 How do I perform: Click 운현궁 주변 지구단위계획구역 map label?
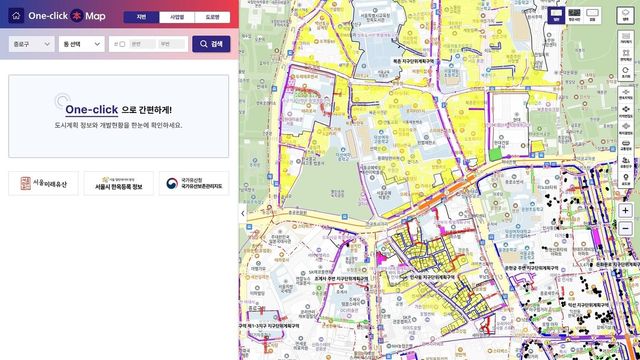tap(531, 268)
